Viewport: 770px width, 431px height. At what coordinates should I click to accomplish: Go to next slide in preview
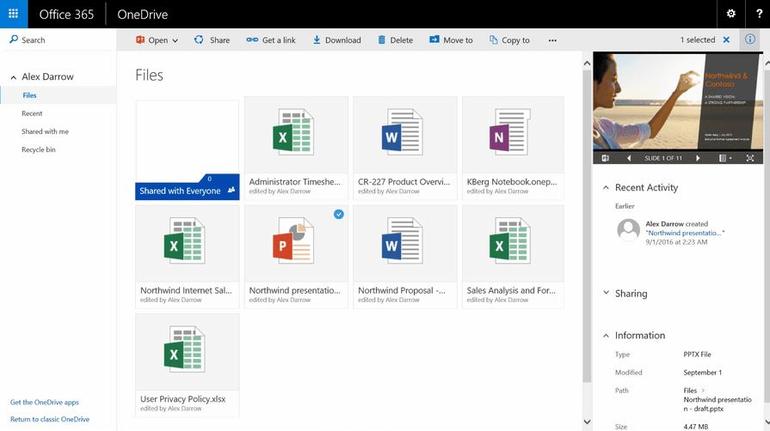[698, 158]
